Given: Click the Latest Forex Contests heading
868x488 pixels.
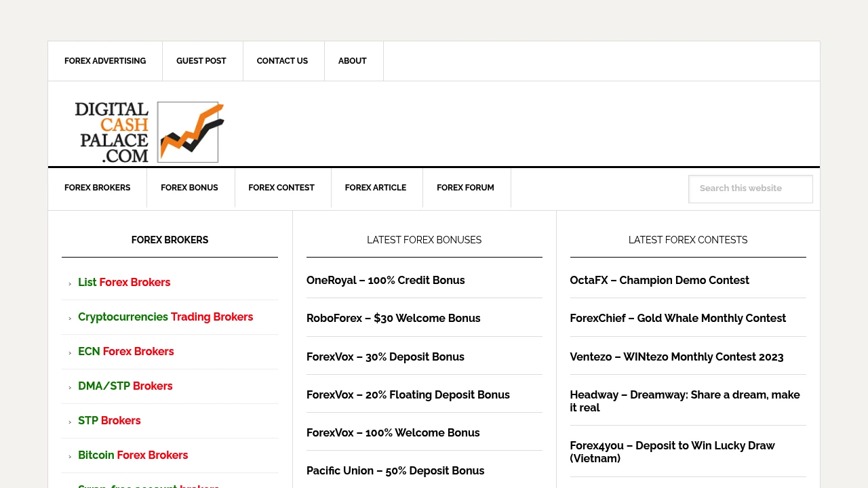Looking at the screenshot, I should click(688, 240).
